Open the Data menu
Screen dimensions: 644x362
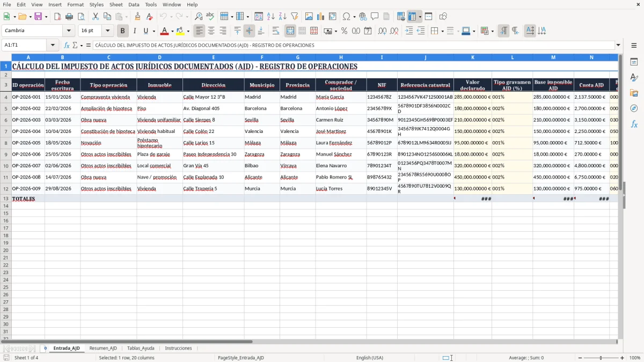(134, 4)
